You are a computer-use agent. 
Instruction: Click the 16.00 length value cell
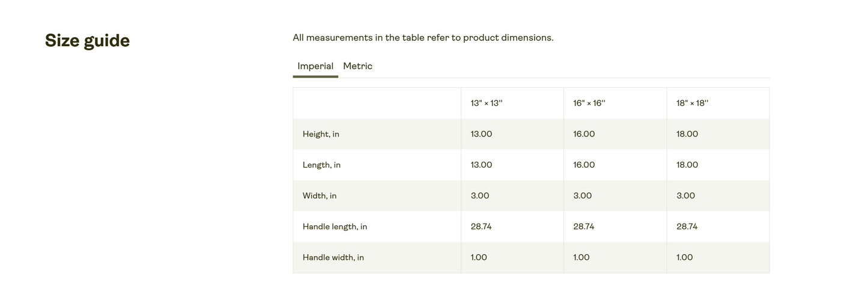tap(615, 165)
